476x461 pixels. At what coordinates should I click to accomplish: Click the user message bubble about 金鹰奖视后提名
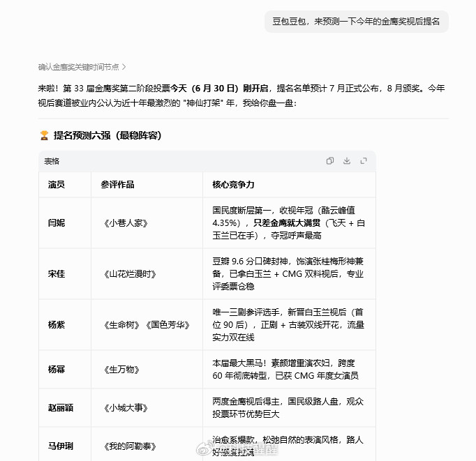tap(357, 22)
